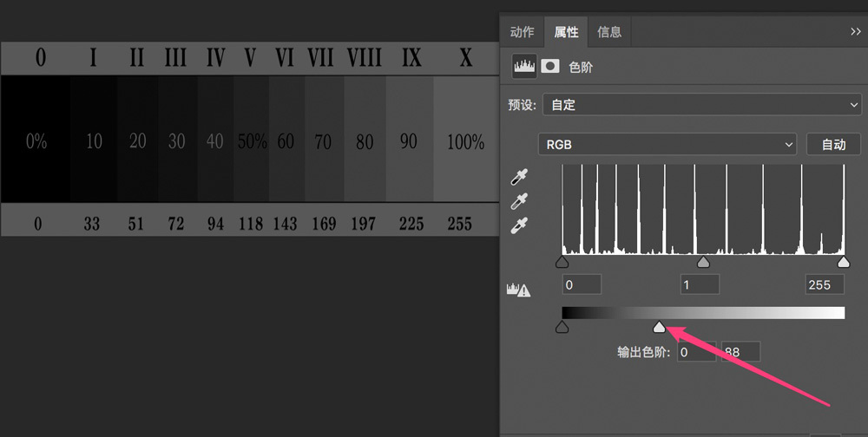Viewport: 868px width, 437px height.
Task: Open the RGB channel dropdown
Action: click(667, 145)
